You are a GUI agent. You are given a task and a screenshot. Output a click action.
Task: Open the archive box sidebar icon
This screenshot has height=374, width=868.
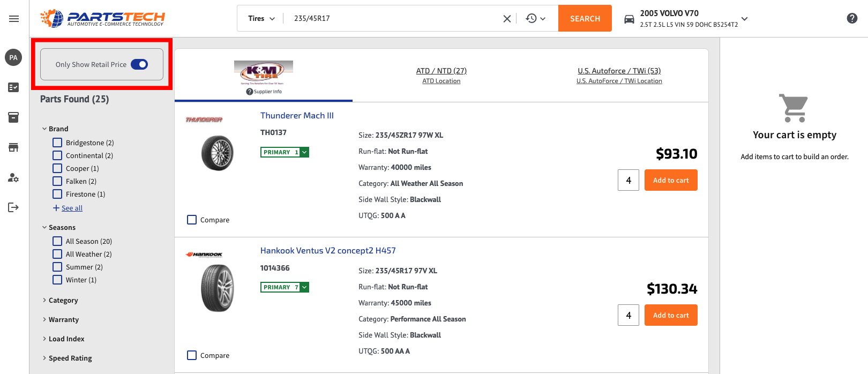tap(14, 117)
